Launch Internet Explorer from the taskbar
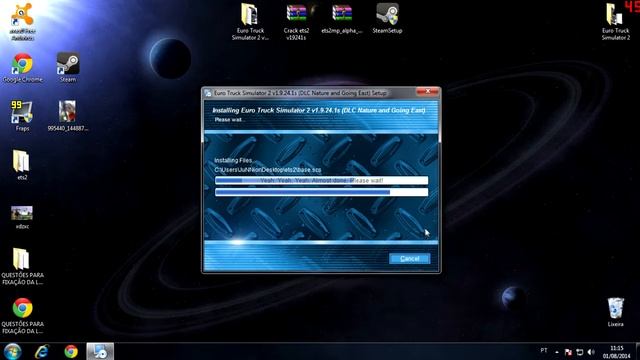The image size is (640, 360). click(42, 351)
